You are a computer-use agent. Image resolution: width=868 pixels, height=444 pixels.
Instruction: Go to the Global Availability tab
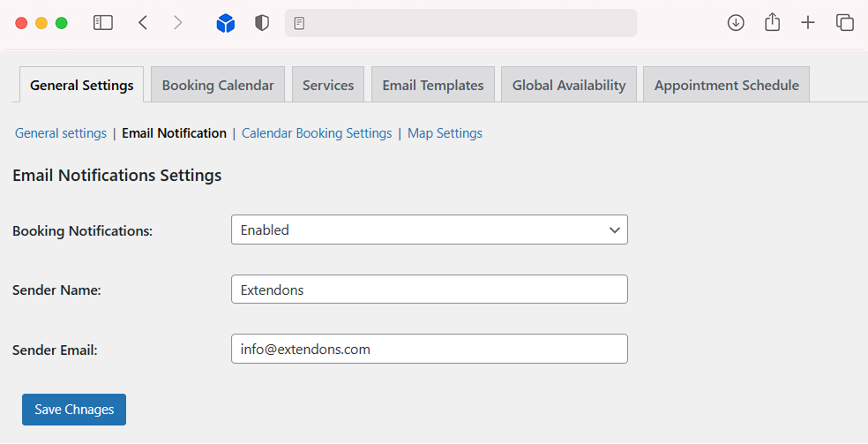(569, 86)
